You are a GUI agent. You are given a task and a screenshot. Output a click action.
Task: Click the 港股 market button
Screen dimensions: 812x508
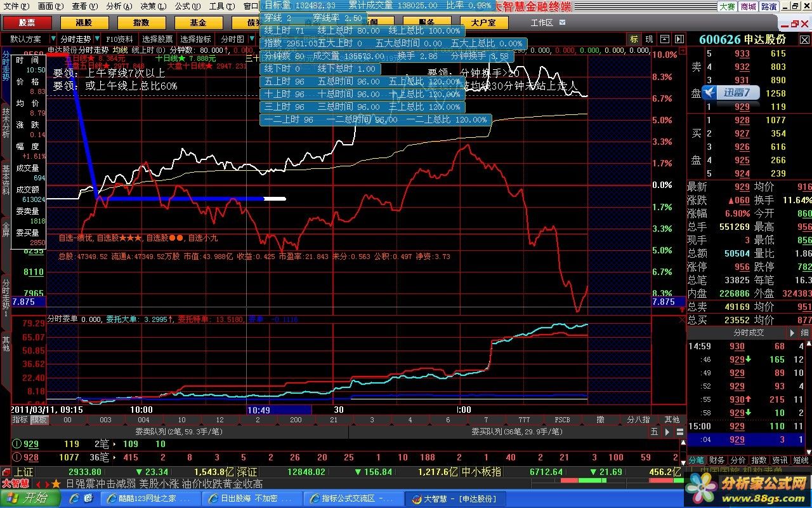(84, 22)
